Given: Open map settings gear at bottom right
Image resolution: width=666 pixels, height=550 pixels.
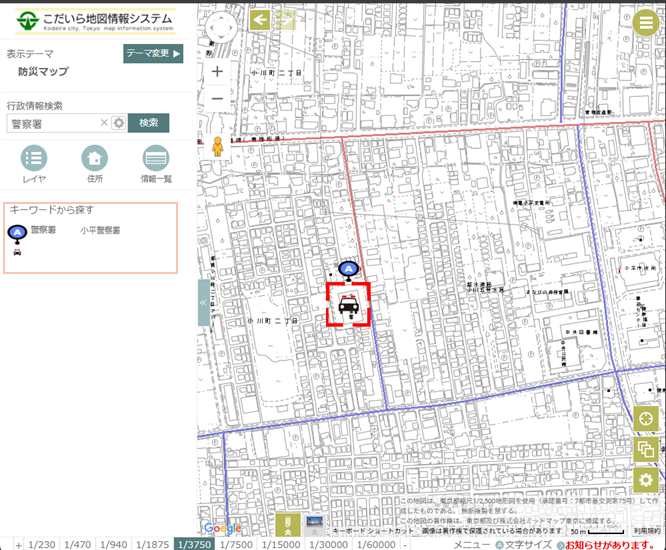Looking at the screenshot, I should 646,480.
